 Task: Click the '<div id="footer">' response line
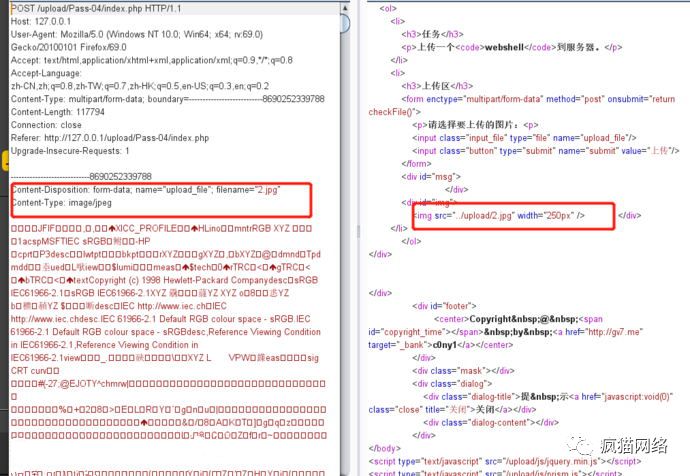444,306
